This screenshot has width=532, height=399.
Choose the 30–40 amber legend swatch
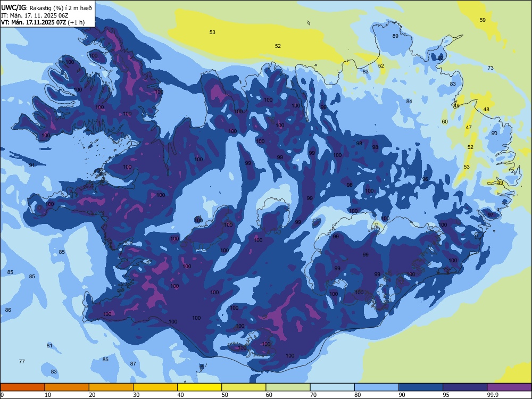tap(155, 387)
